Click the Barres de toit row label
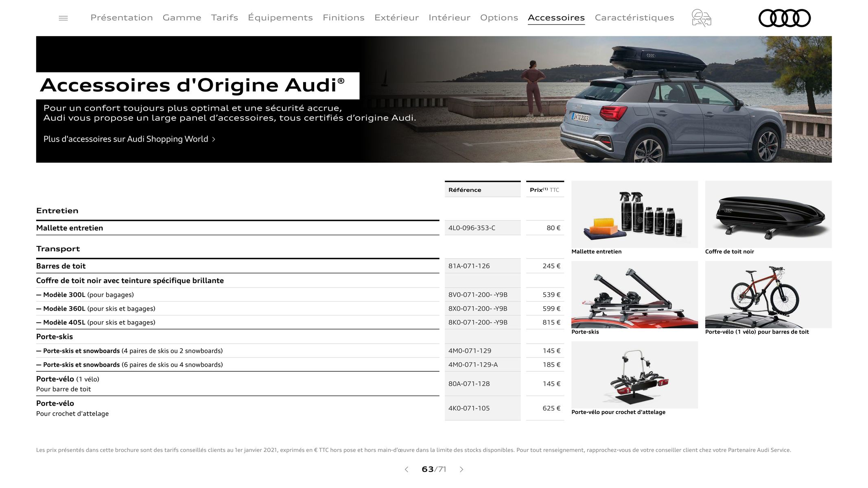The image size is (868, 488). (61, 266)
